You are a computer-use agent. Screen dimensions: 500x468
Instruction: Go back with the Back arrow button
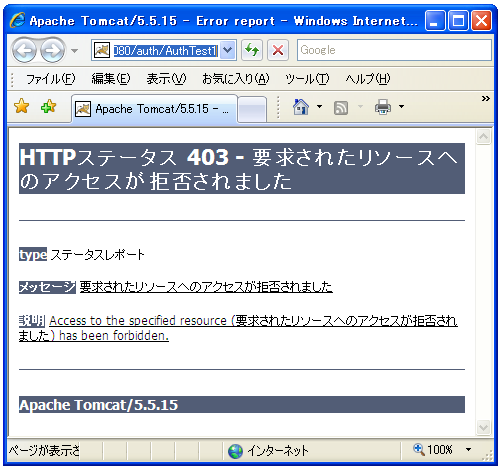24,51
